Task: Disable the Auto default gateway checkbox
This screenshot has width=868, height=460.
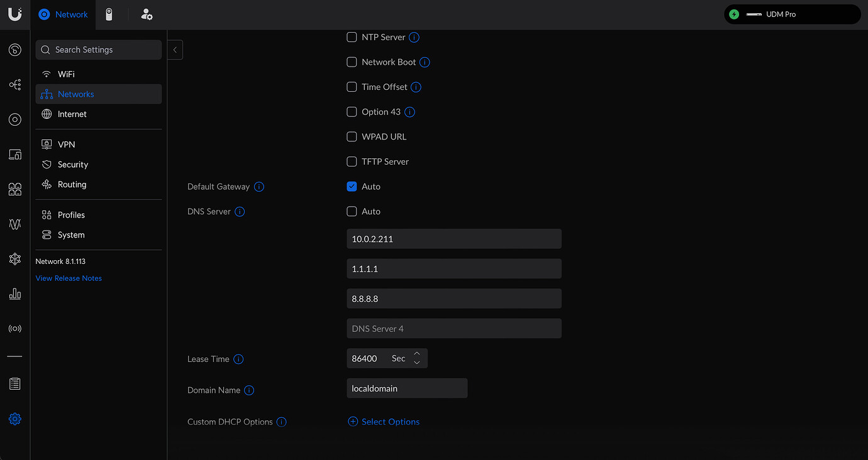Action: tap(352, 186)
